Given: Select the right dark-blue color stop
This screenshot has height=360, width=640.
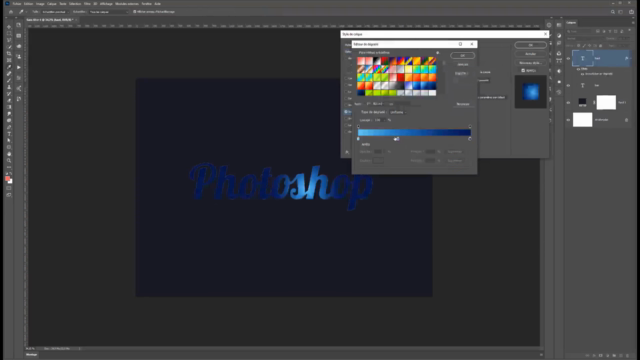Looking at the screenshot, I should pos(470,139).
